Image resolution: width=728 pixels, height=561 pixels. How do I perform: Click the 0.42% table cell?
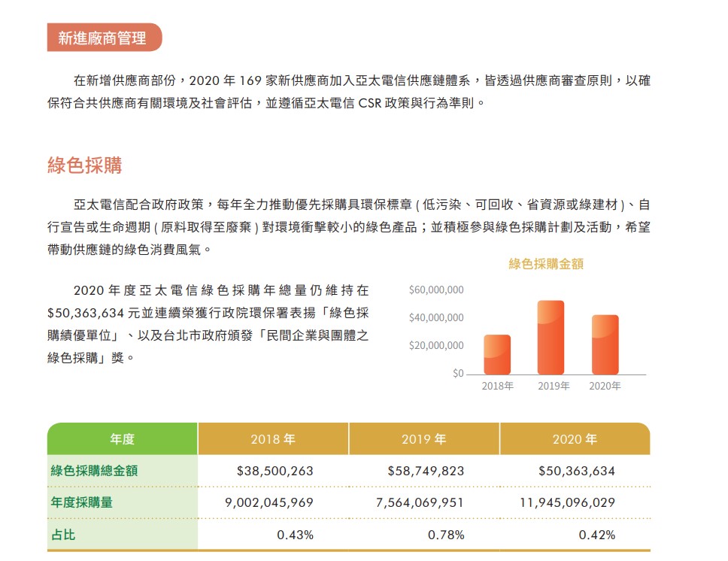pos(597,535)
